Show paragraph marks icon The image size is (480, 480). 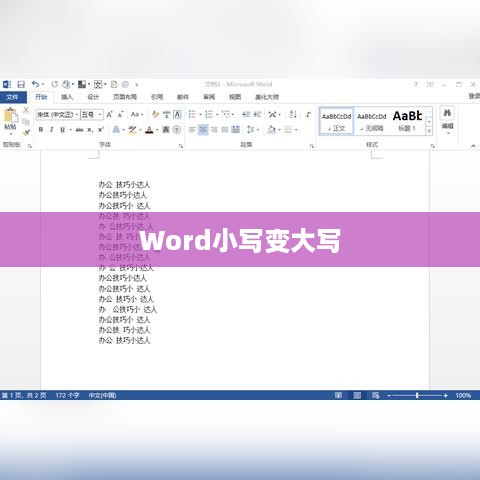click(308, 115)
